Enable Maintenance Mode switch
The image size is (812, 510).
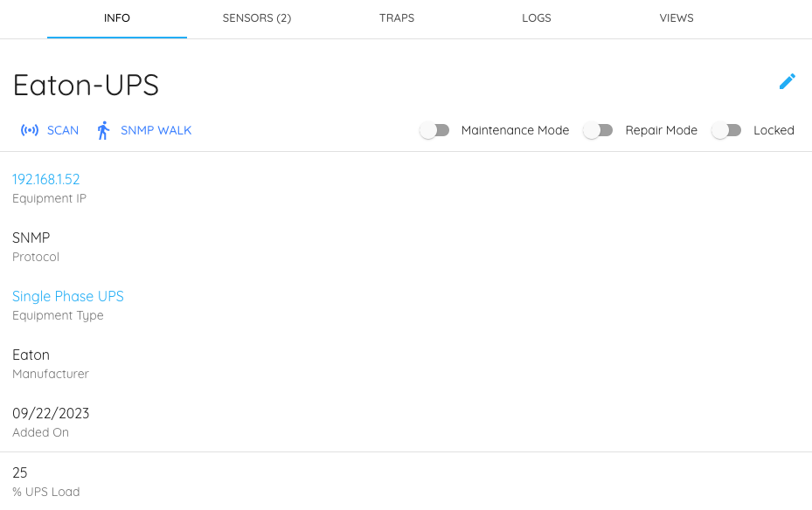[x=434, y=130]
